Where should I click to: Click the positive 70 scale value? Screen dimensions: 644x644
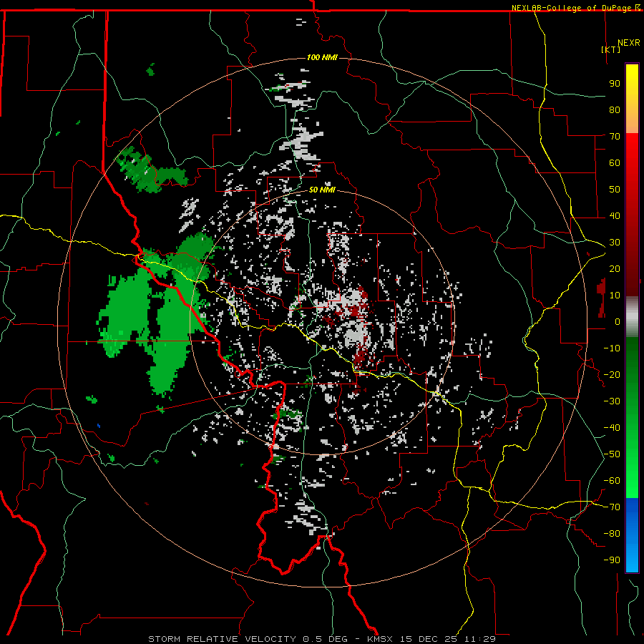615,137
